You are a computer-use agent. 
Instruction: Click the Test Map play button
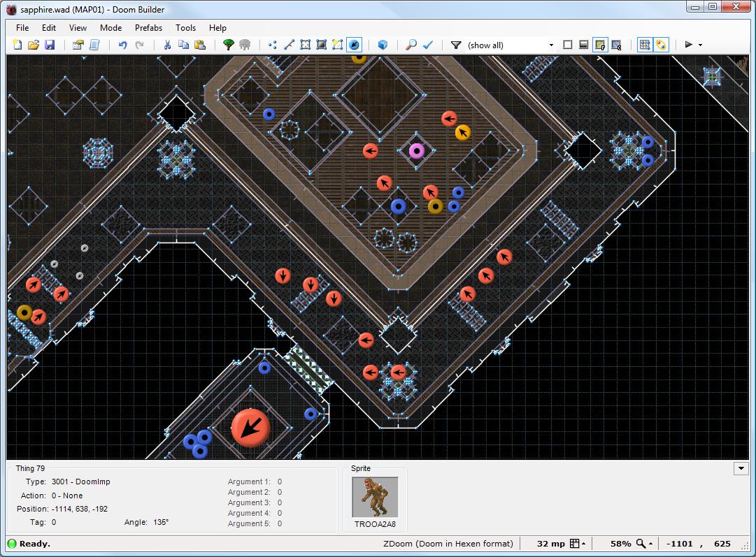pos(689,45)
